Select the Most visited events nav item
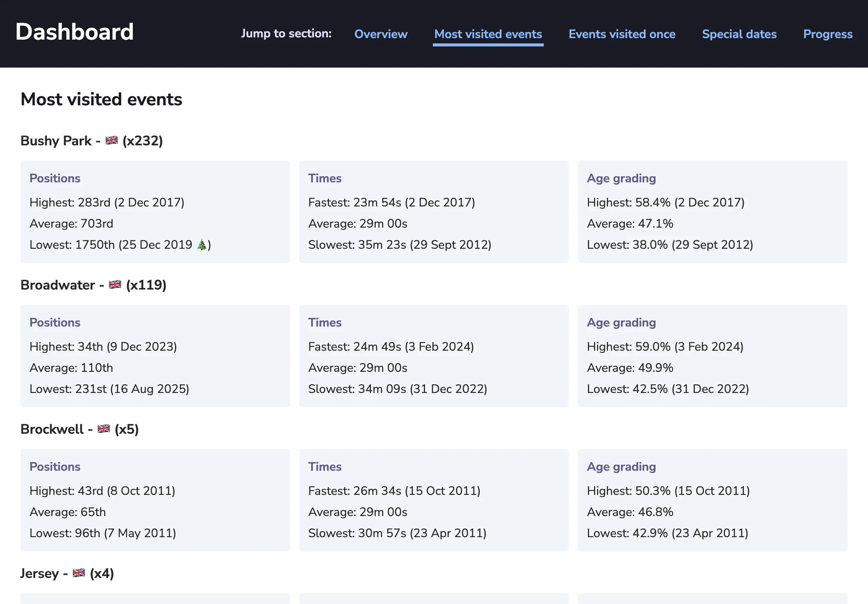 pos(488,34)
